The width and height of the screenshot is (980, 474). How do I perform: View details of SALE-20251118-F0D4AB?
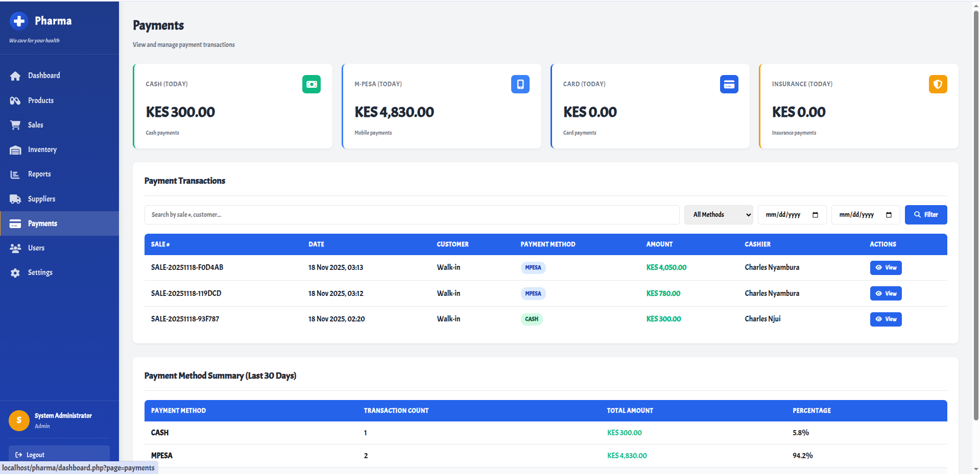(886, 267)
